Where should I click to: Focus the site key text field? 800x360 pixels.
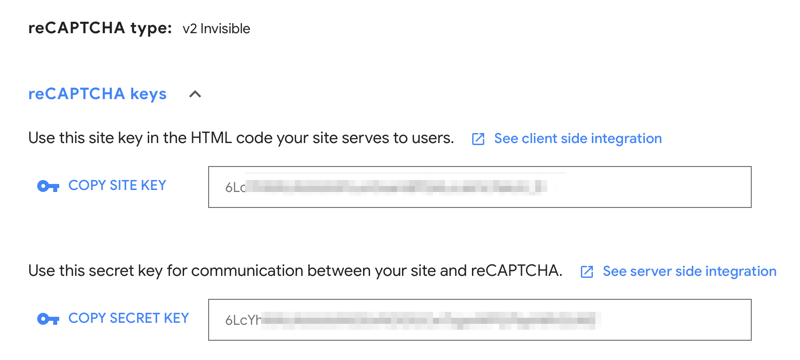480,187
